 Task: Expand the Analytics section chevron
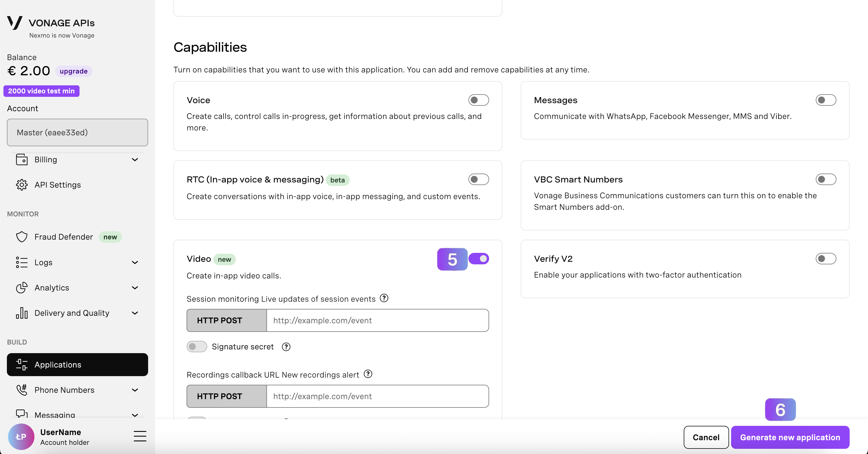[135, 288]
